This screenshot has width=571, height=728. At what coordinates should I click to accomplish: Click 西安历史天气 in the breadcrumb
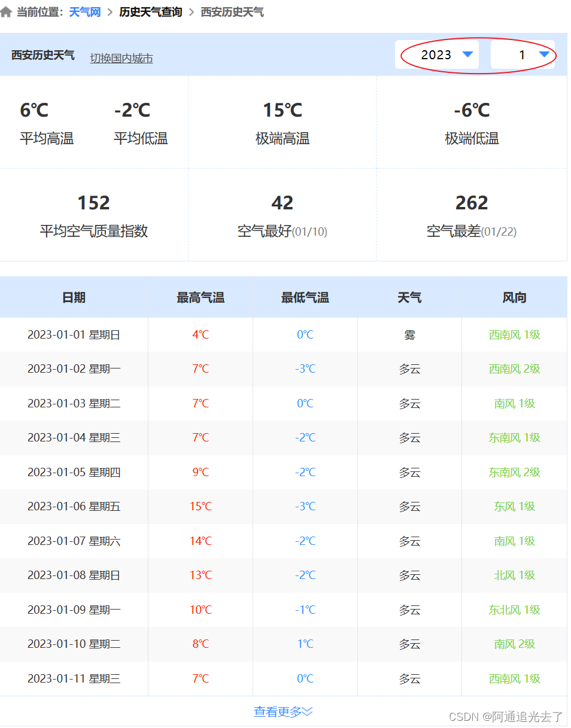[x=232, y=12]
